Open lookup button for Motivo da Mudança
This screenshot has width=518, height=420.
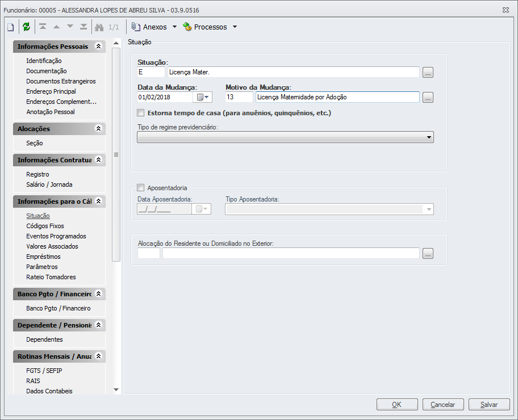point(428,98)
